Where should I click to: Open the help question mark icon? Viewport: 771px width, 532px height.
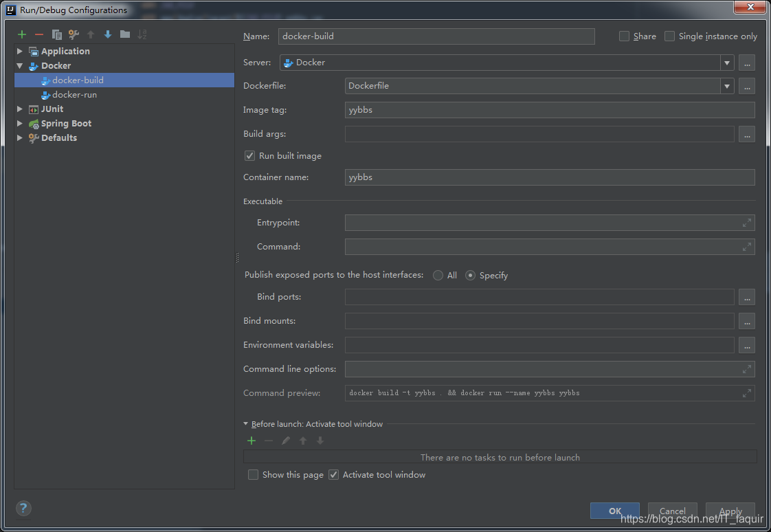click(x=23, y=509)
